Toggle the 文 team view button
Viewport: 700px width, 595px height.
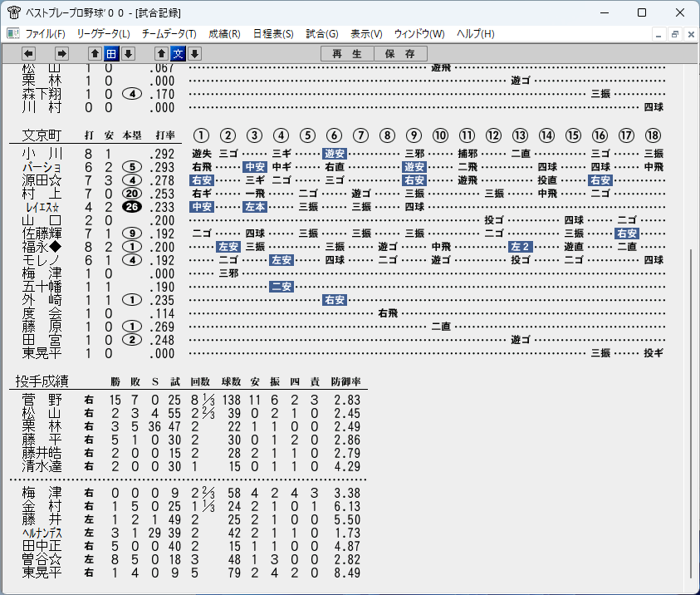[178, 54]
